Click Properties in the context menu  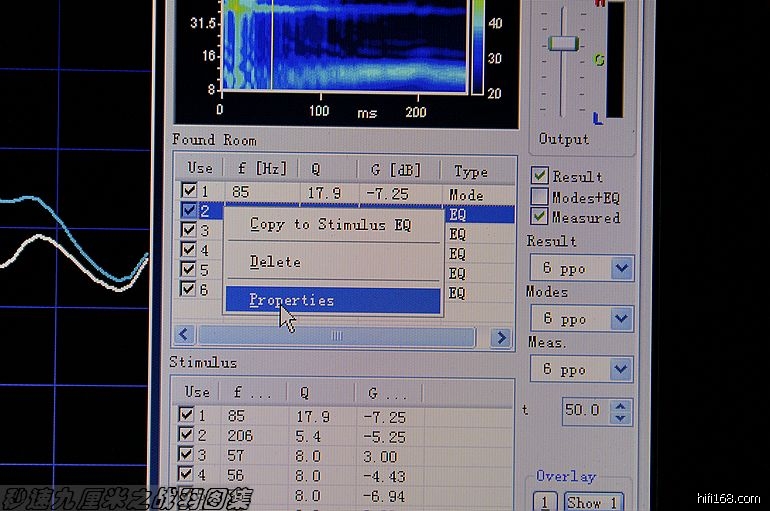[x=292, y=300]
